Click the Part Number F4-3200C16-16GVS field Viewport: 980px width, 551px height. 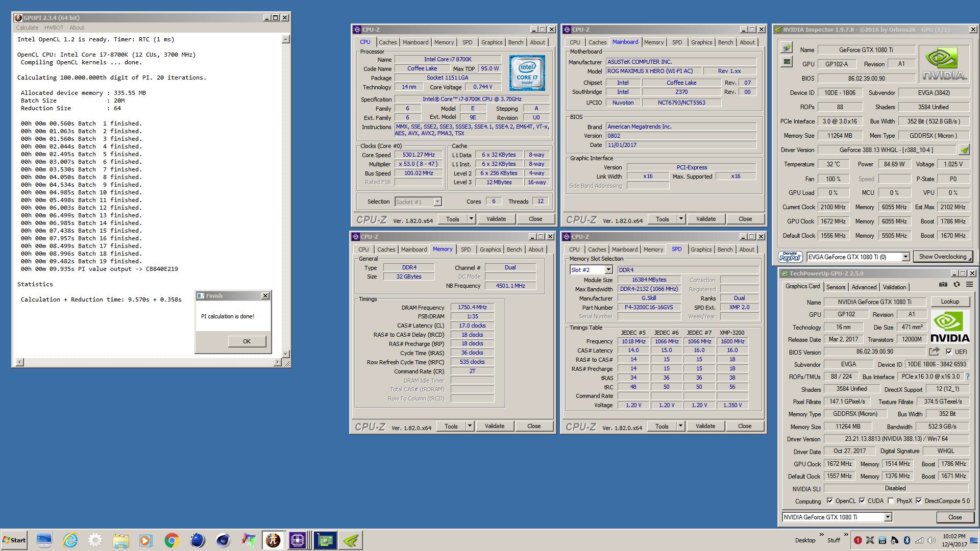tap(649, 308)
